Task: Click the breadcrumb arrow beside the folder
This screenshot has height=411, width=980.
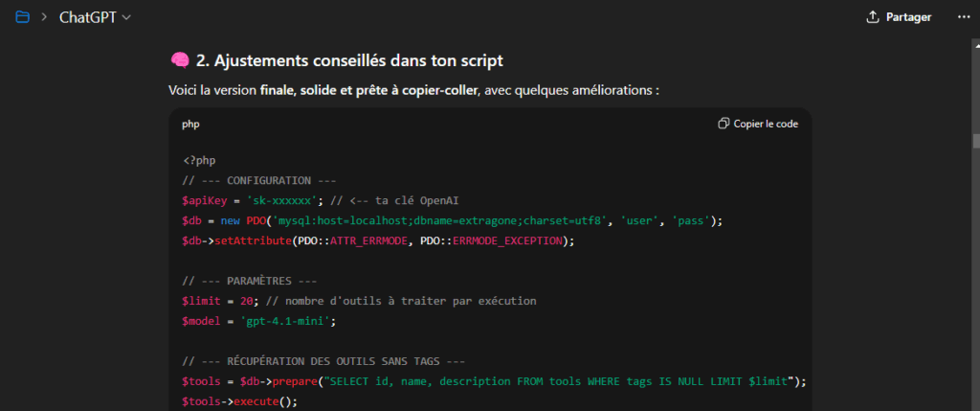Action: (x=44, y=17)
